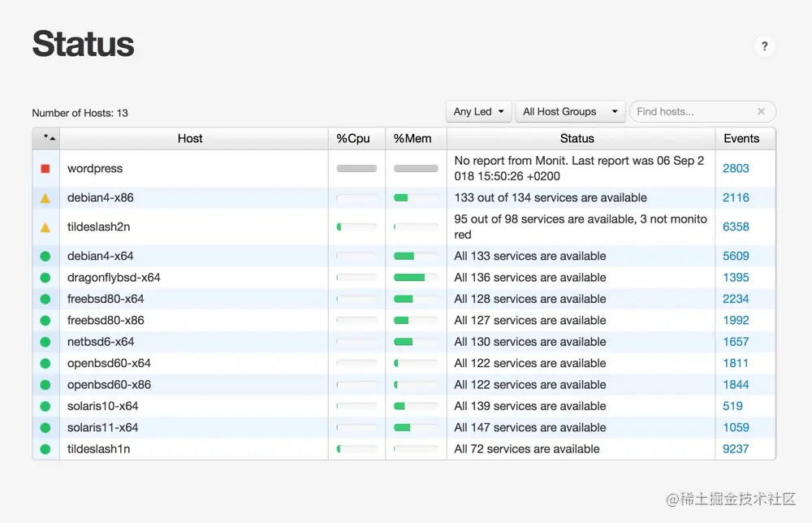Open the All Host Groups dropdown
Image resolution: width=812 pixels, height=523 pixels.
pyautogui.click(x=570, y=111)
